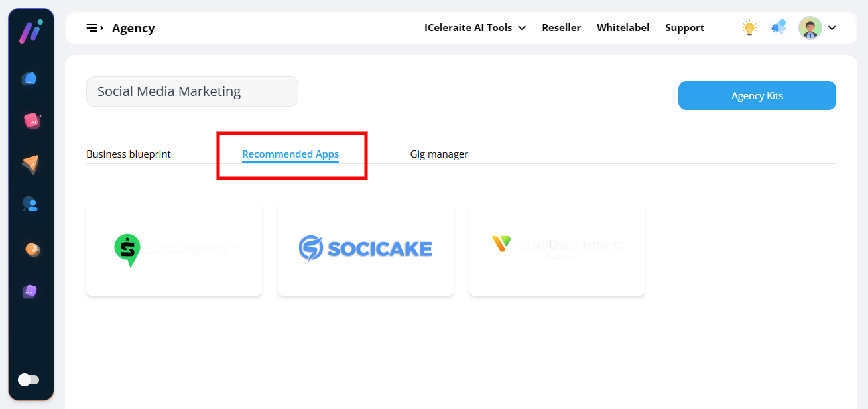The height and width of the screenshot is (409, 868).
Task: Switch to the Business blueprint tab
Action: click(129, 154)
